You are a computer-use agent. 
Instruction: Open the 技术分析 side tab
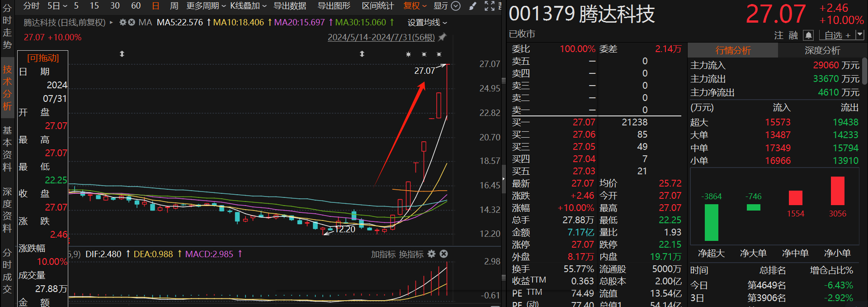(7, 88)
